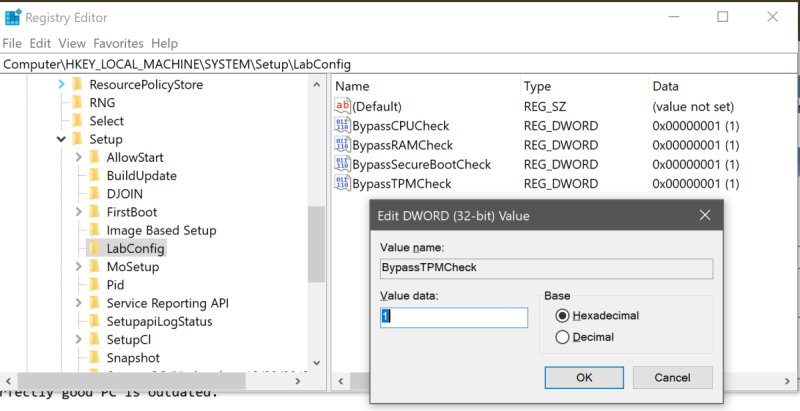The width and height of the screenshot is (800, 411).
Task: Click the SetupCl folder icon
Action: click(x=94, y=340)
